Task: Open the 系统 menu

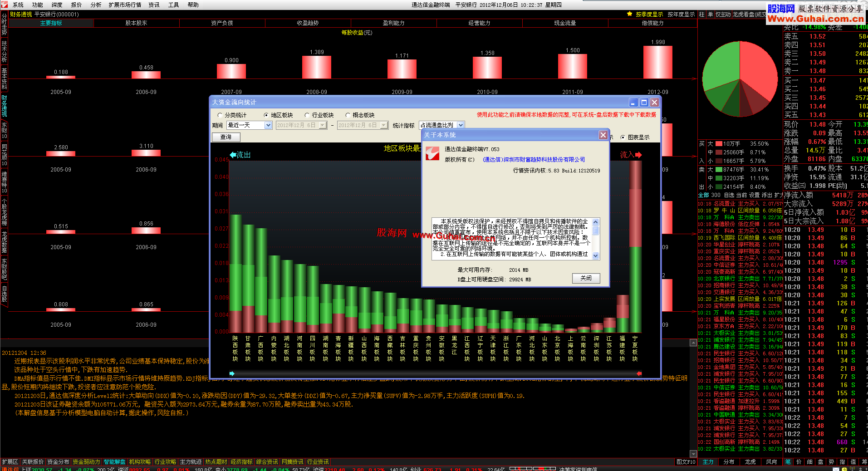Action: click(x=18, y=5)
